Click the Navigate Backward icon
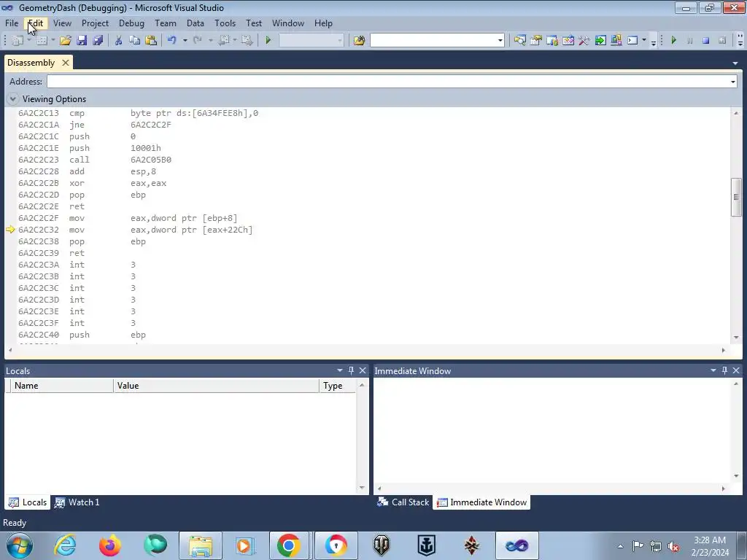747x560 pixels. point(224,41)
